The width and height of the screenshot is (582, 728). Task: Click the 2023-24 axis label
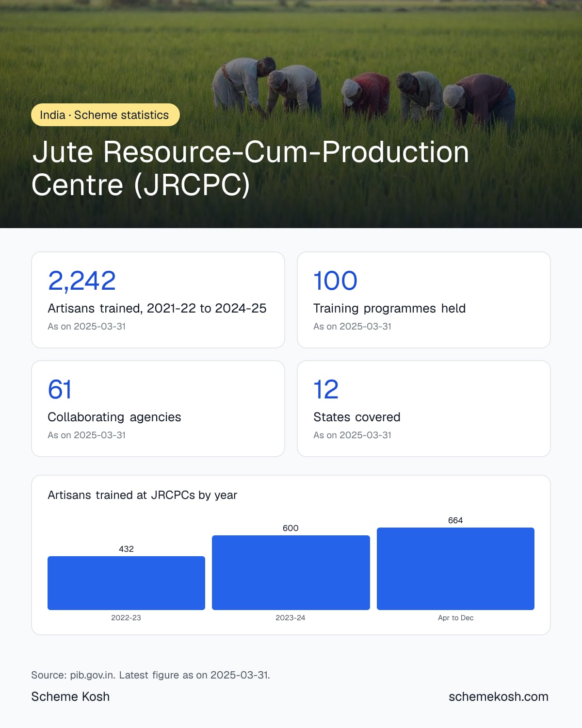click(x=291, y=618)
